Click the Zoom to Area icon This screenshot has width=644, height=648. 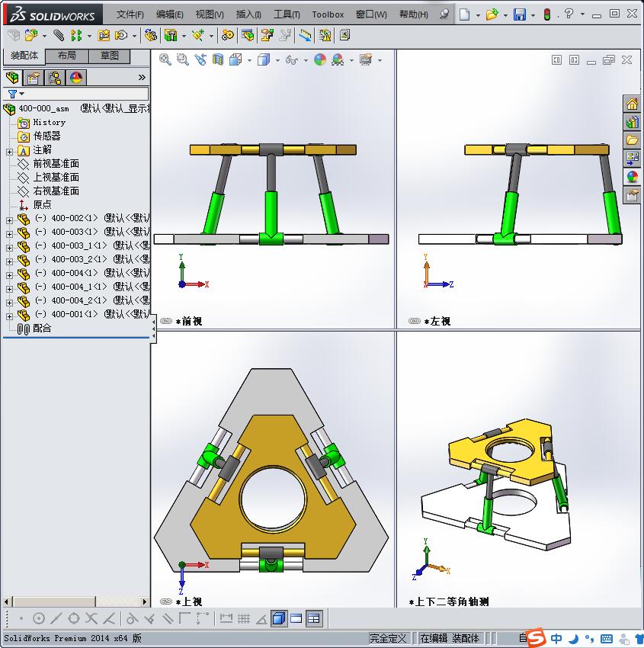click(x=183, y=59)
